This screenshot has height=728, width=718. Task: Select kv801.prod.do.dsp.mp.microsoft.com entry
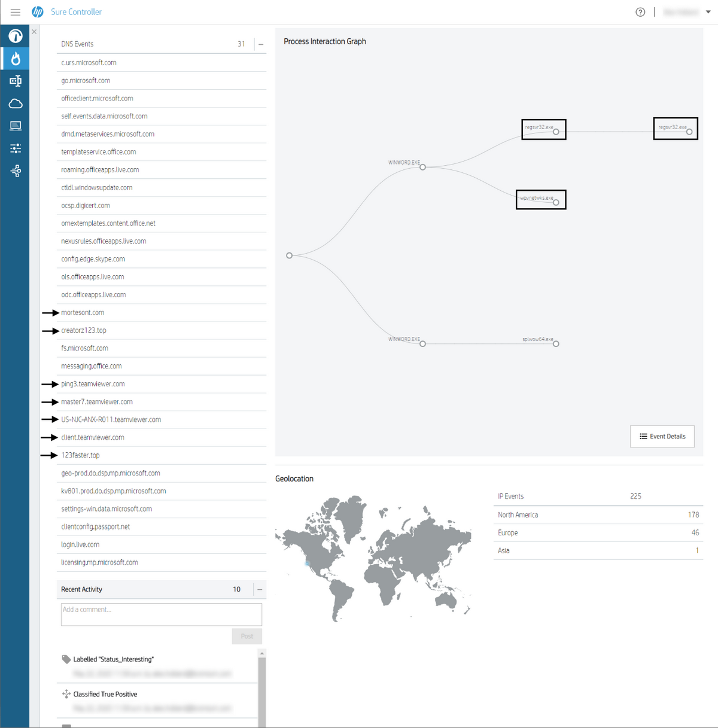[162, 491]
